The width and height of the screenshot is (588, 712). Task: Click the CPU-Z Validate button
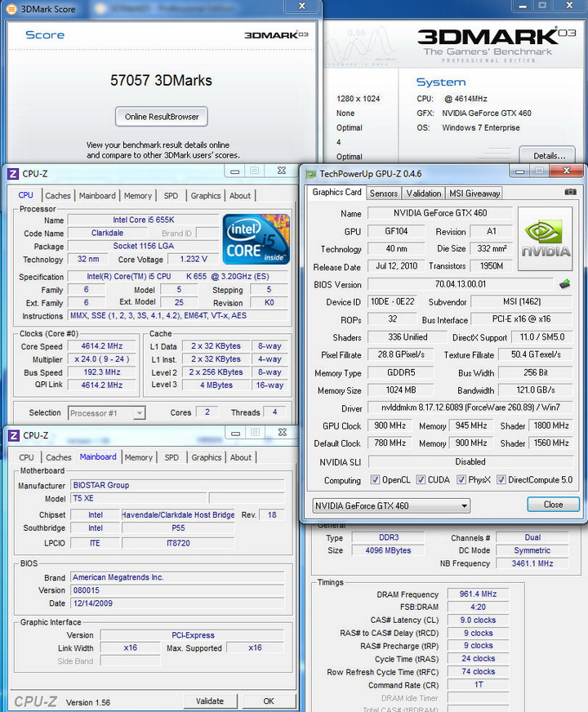click(210, 701)
